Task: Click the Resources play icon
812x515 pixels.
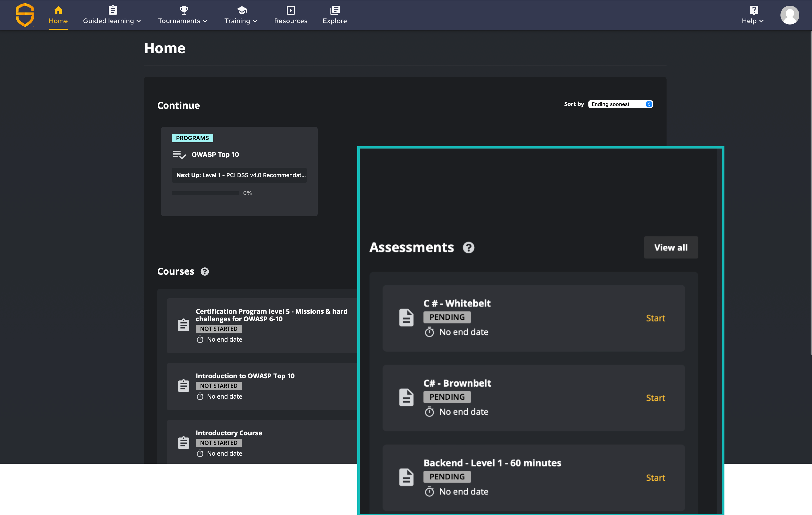Action: point(291,10)
